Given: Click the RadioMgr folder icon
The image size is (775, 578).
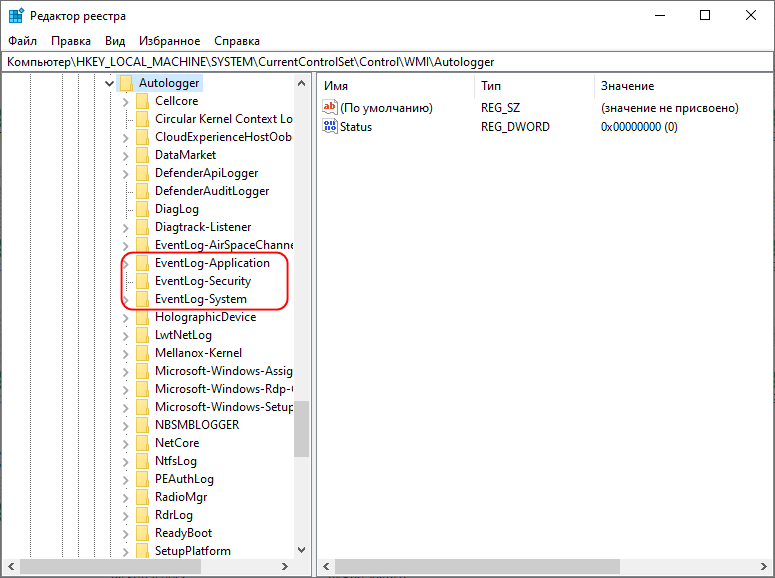Looking at the screenshot, I should click(x=142, y=497).
